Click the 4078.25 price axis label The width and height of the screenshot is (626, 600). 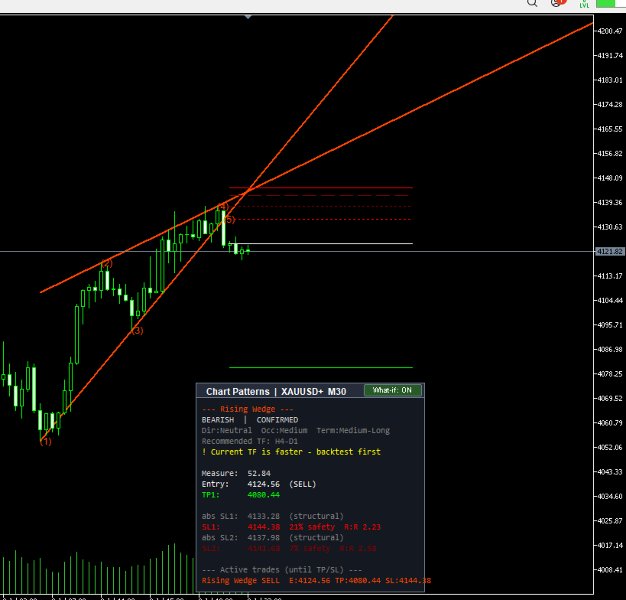click(x=610, y=374)
